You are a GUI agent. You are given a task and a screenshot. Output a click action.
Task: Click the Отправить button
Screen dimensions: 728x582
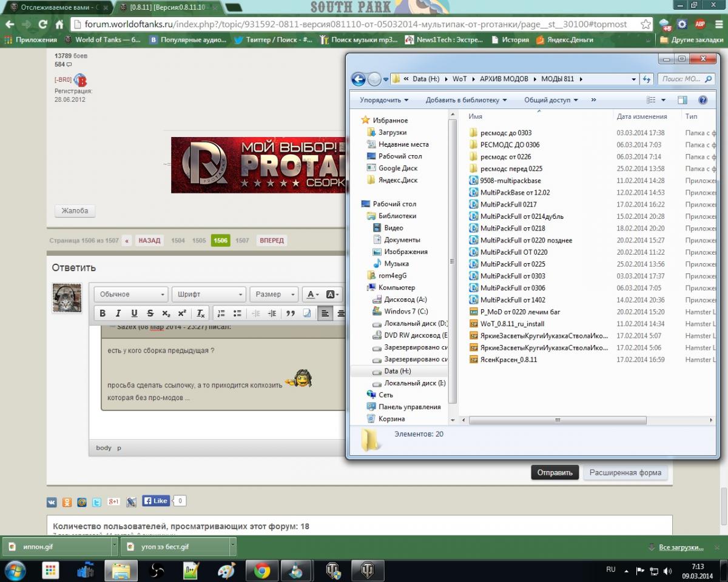(554, 472)
